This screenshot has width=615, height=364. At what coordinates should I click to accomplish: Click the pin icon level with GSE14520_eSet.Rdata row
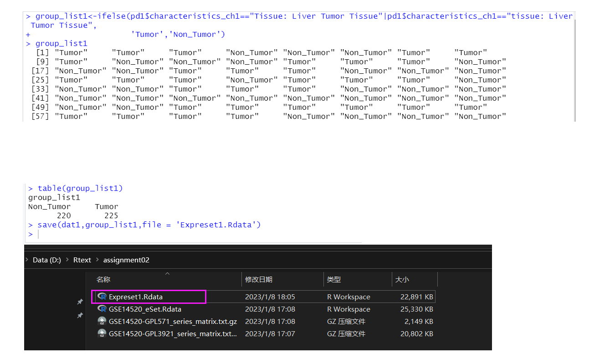80,315
